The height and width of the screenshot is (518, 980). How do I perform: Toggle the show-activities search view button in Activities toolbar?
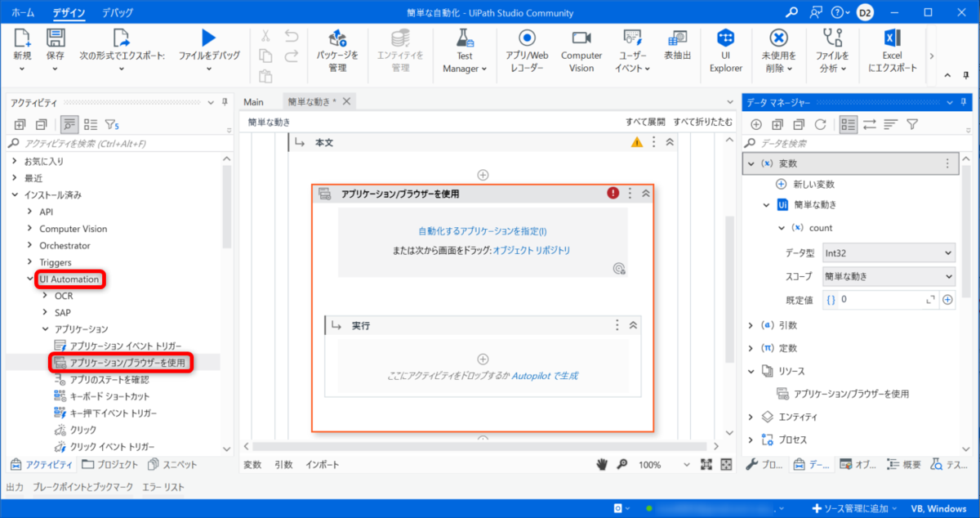click(69, 125)
